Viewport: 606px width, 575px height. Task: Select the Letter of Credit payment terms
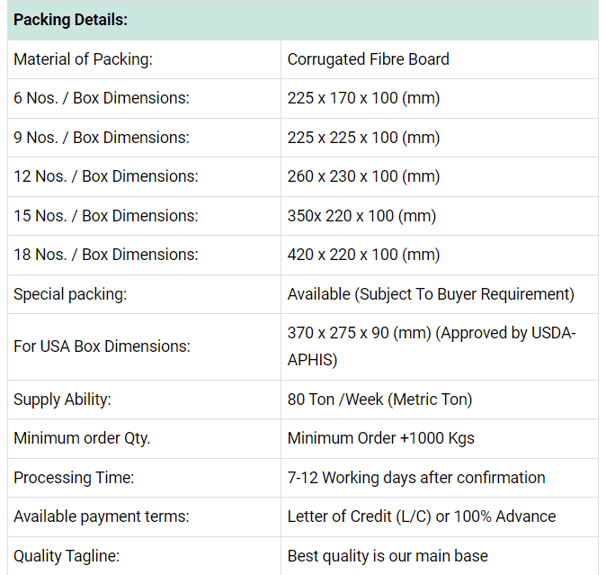pyautogui.click(x=421, y=516)
